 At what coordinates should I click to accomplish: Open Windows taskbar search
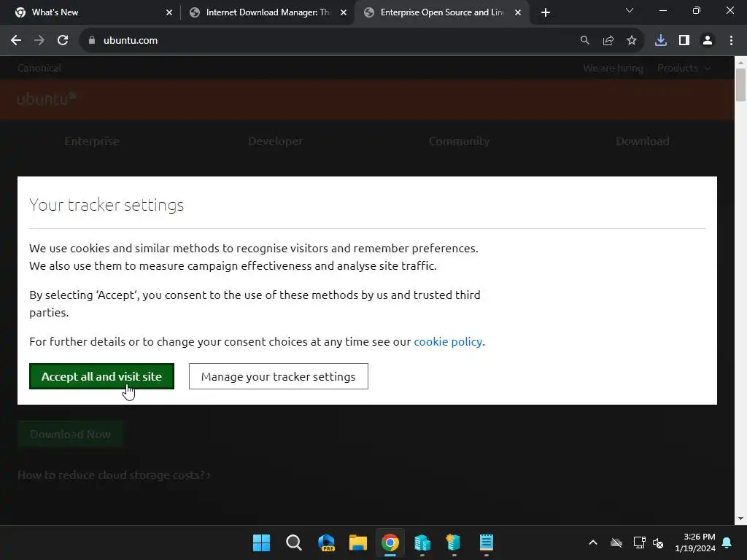(293, 542)
